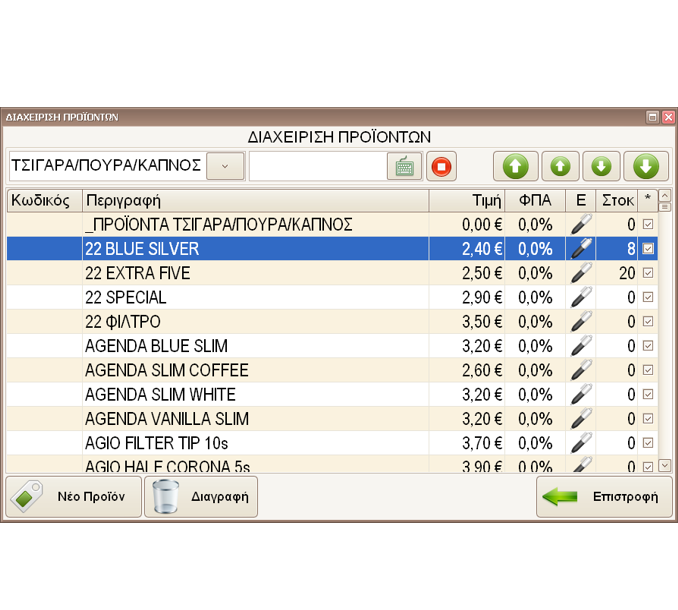
Task: Move up one row with small up arrow
Action: coord(560,166)
